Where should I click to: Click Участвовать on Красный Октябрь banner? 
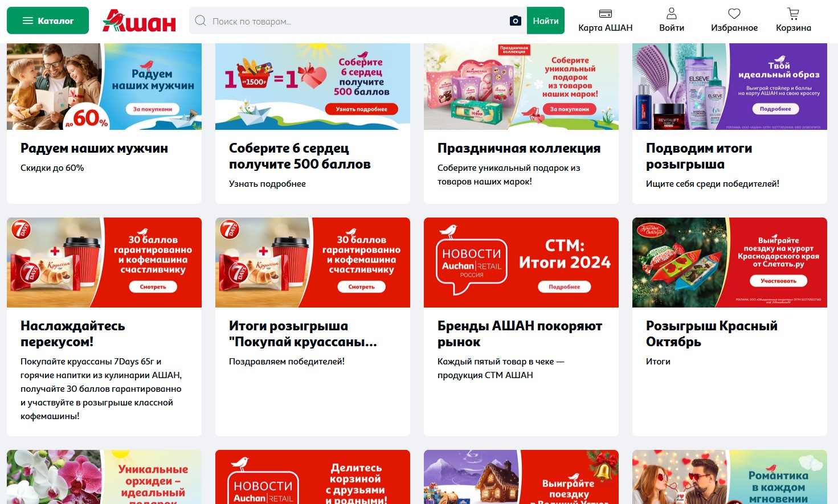(778, 281)
